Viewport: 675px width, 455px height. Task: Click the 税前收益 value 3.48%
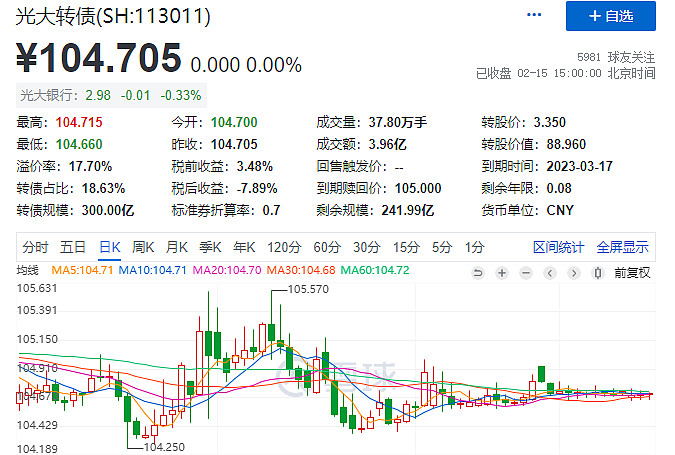(255, 166)
